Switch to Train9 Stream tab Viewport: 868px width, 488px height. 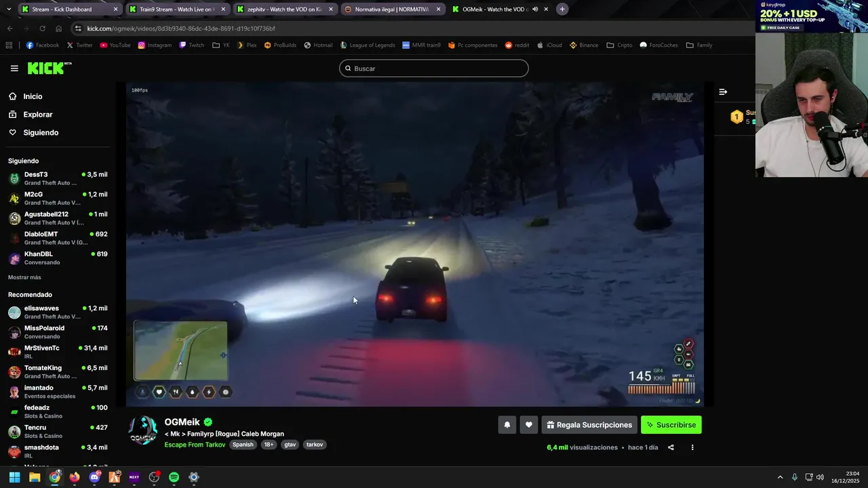point(176,9)
